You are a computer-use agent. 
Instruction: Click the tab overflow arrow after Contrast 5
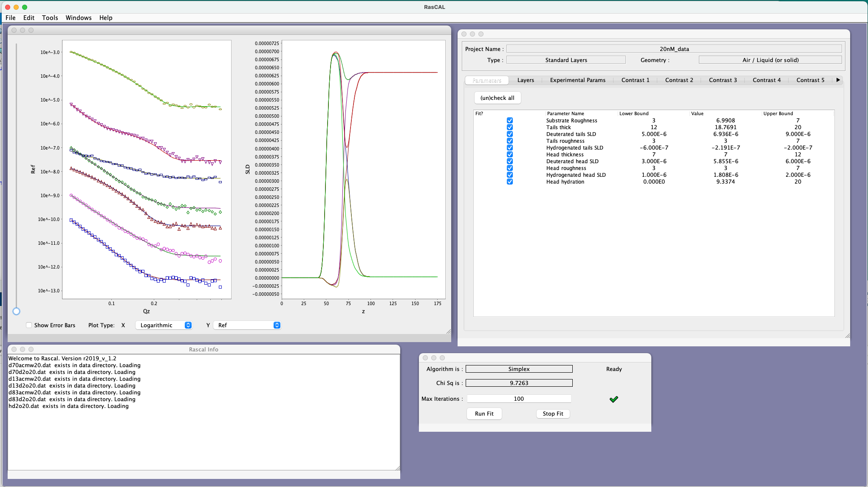coord(838,80)
